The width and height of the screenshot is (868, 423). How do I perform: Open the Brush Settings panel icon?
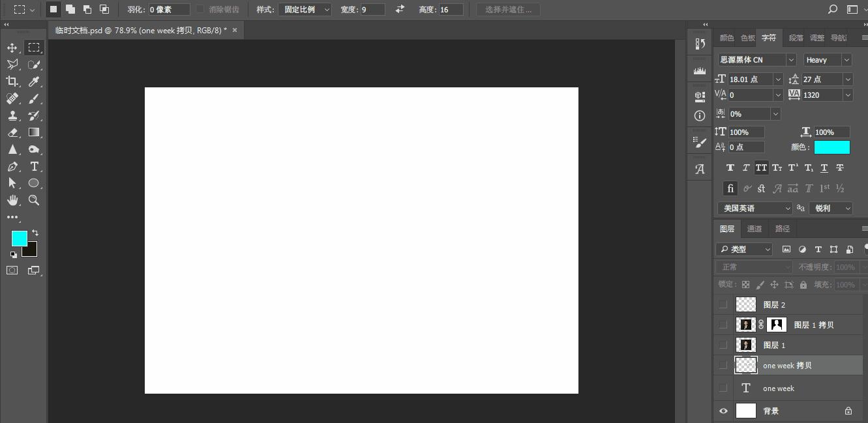click(x=700, y=142)
